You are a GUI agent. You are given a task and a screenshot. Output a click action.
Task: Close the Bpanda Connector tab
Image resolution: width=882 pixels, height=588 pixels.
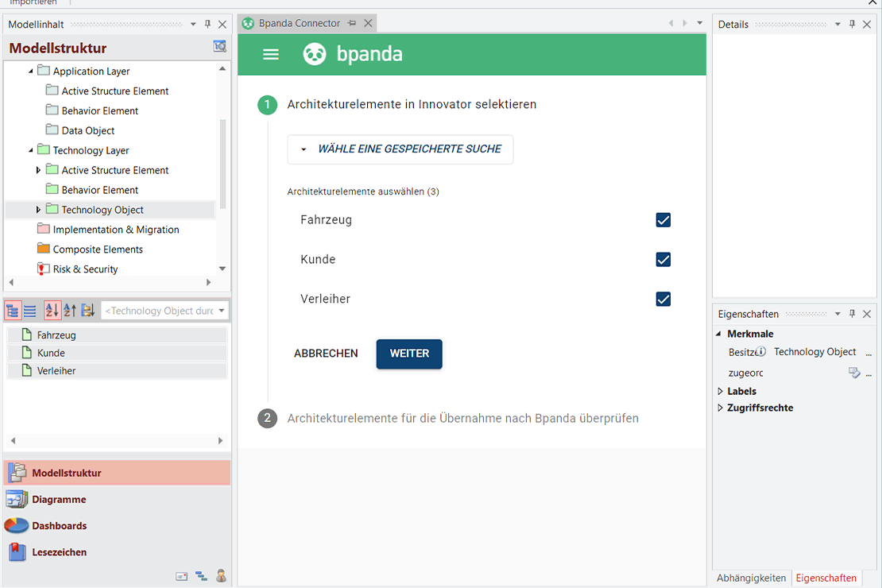368,23
